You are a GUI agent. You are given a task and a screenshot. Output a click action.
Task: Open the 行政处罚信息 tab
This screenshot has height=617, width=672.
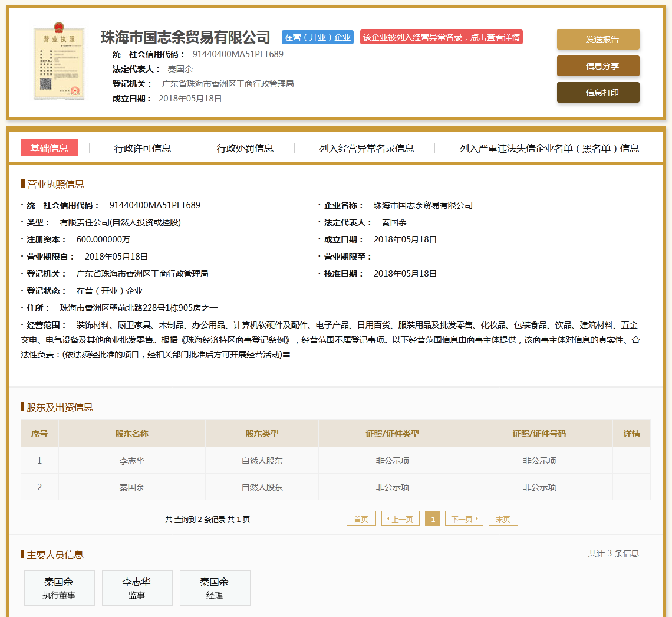pyautogui.click(x=245, y=148)
